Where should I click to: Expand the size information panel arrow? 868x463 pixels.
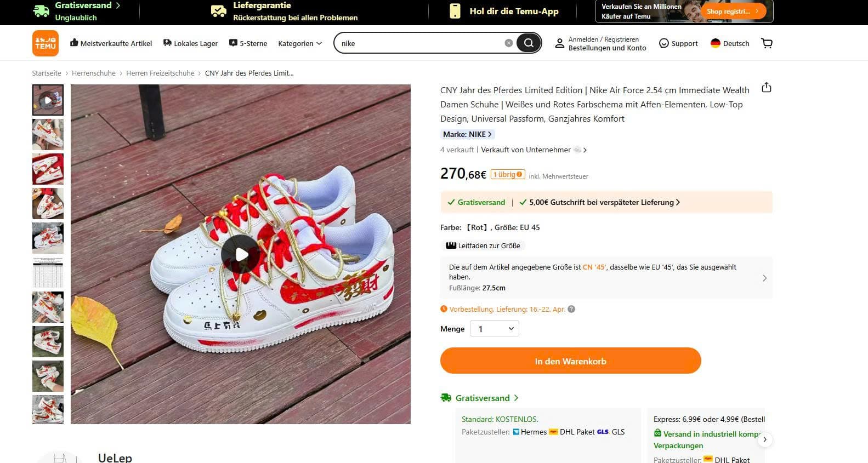tap(764, 278)
